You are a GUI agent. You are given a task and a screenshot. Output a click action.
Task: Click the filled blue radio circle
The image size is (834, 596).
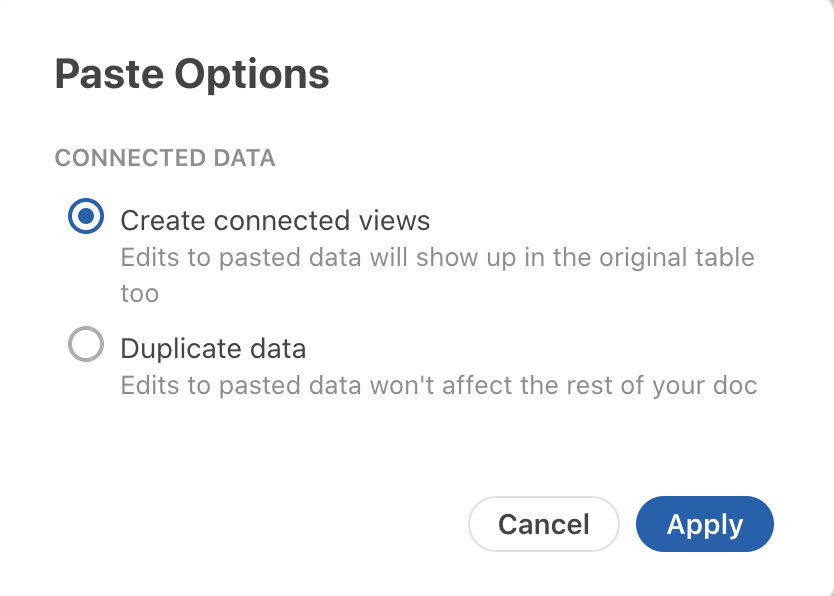click(x=86, y=216)
